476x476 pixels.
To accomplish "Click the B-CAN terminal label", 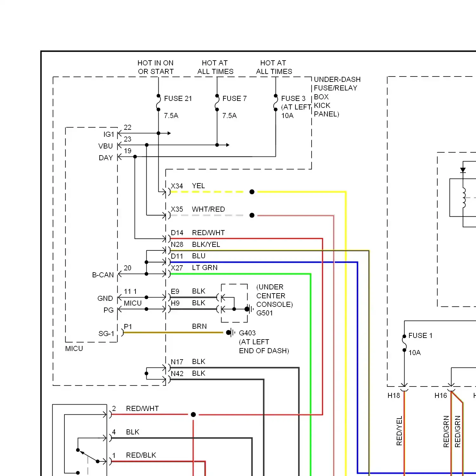I will coord(103,275).
